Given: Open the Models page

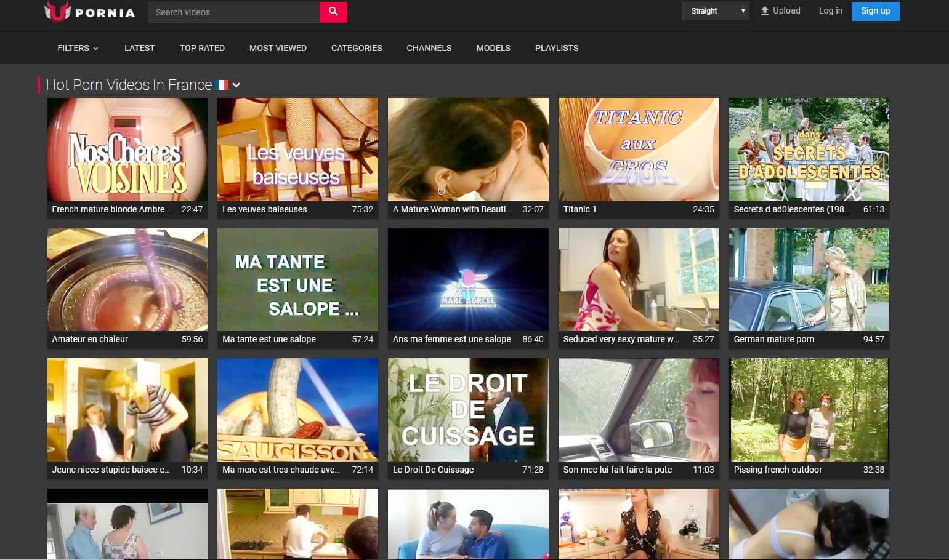Looking at the screenshot, I should tap(493, 48).
